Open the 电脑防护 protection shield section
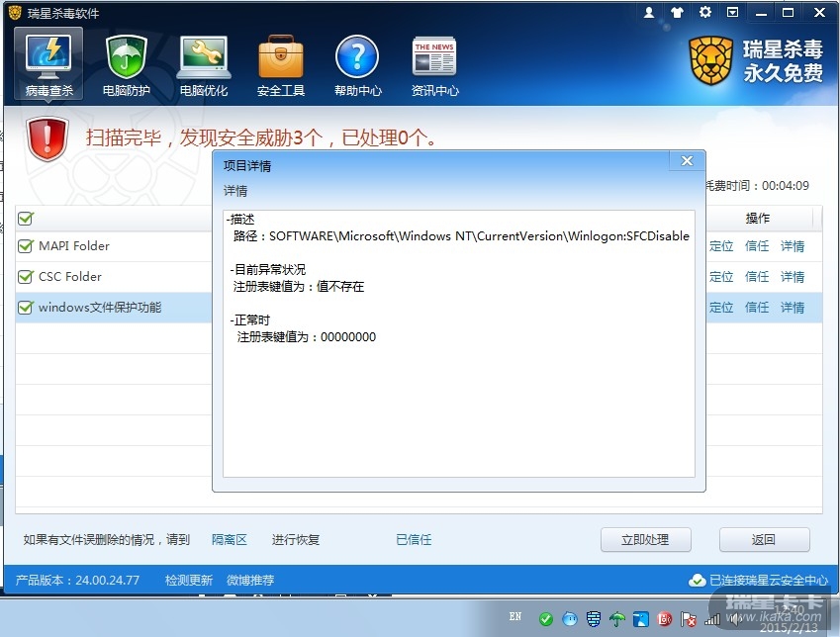This screenshot has width=840, height=637. (127, 65)
